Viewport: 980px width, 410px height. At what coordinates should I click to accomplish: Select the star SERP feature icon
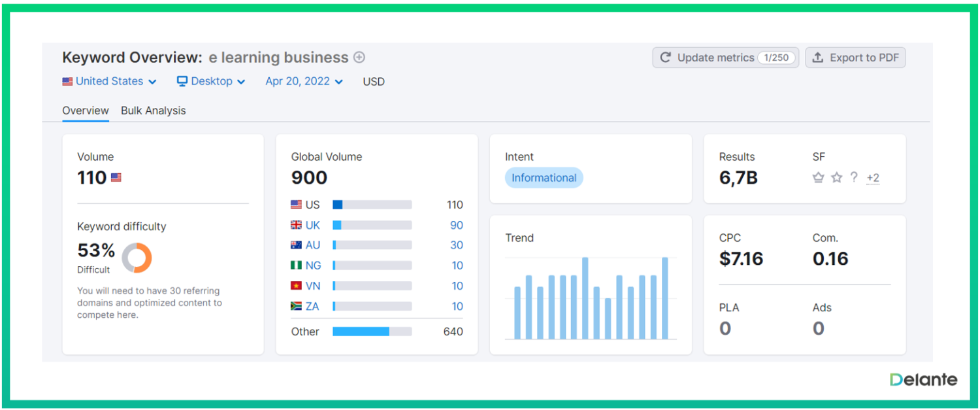[x=837, y=177]
